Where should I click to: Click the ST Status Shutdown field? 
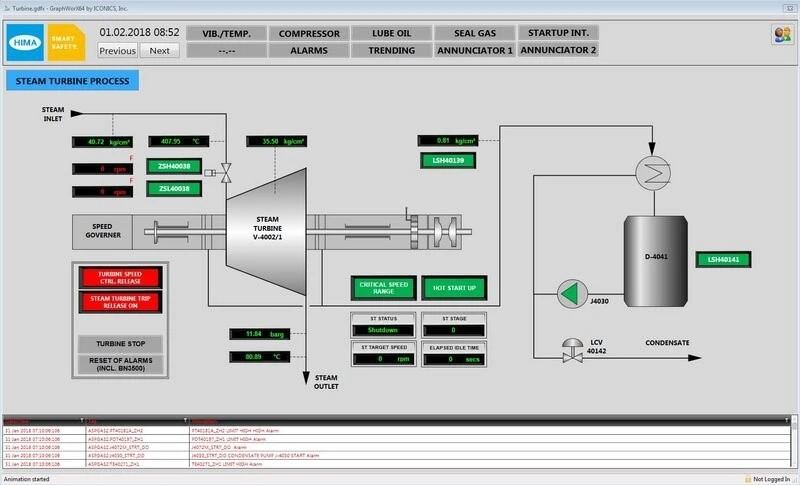coord(383,330)
